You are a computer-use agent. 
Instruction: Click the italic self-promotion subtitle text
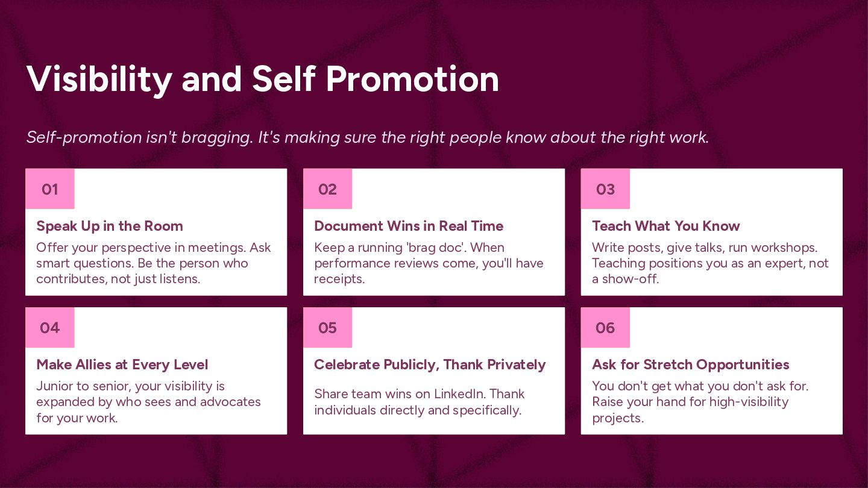(x=368, y=137)
